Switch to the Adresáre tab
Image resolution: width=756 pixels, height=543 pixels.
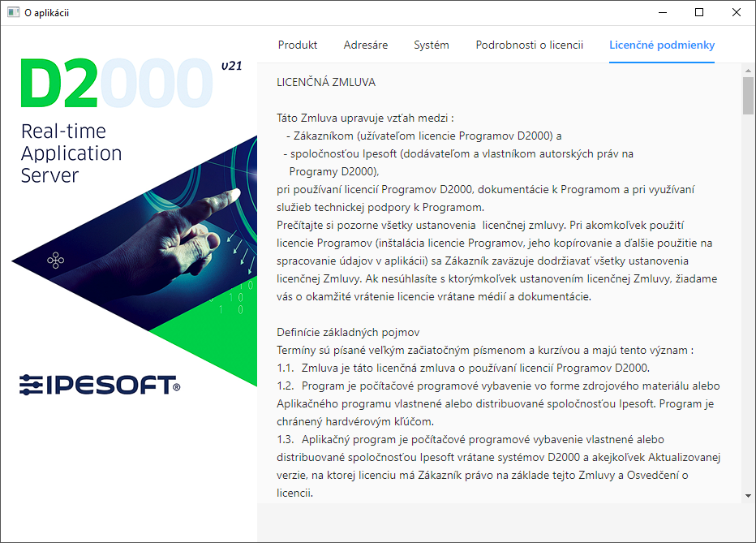click(365, 45)
